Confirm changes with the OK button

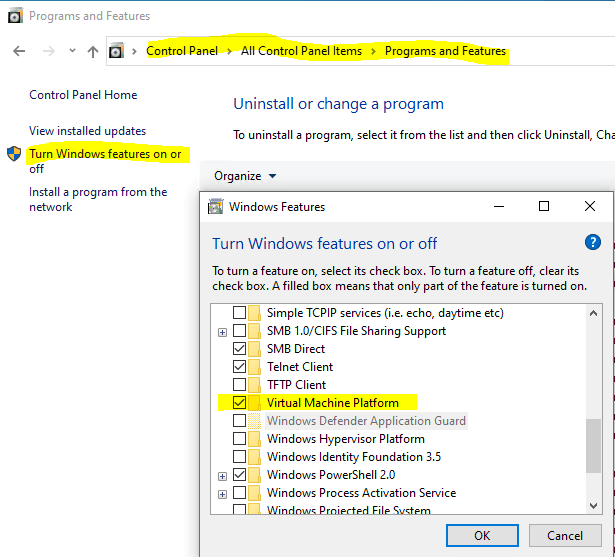coord(482,535)
